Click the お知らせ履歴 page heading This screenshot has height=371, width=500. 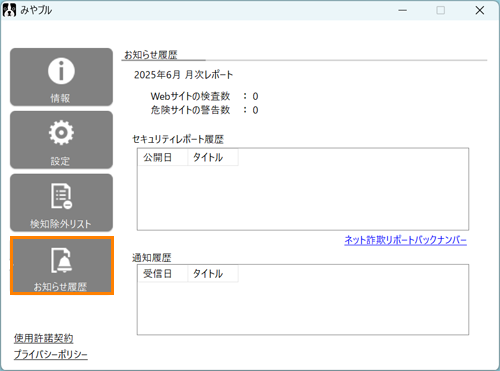pos(151,55)
